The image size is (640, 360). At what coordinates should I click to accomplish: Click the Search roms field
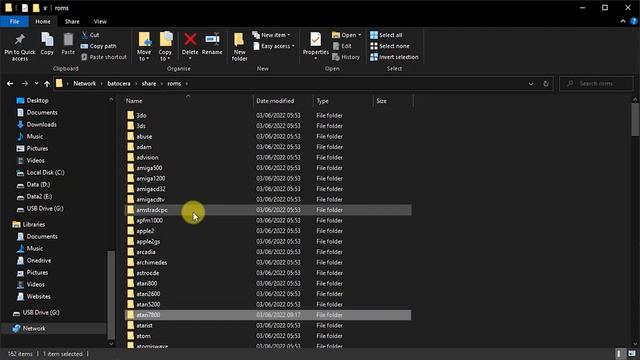(x=596, y=84)
